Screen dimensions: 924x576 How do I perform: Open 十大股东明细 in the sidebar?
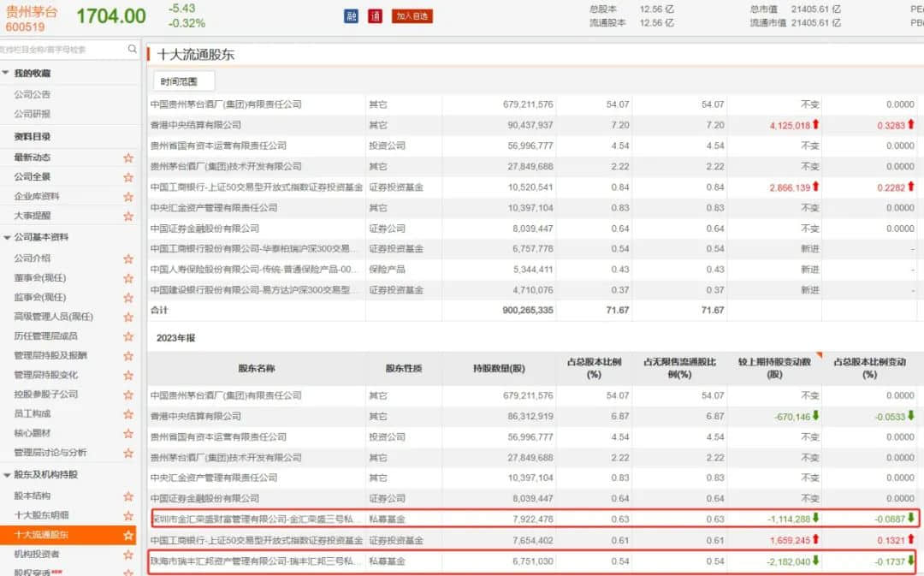coord(41,515)
